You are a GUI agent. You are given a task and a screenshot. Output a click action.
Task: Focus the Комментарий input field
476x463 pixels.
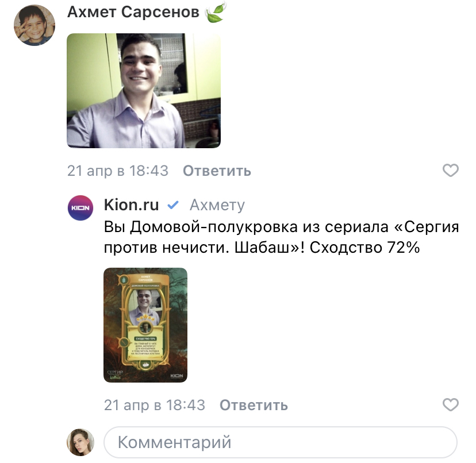pyautogui.click(x=281, y=442)
